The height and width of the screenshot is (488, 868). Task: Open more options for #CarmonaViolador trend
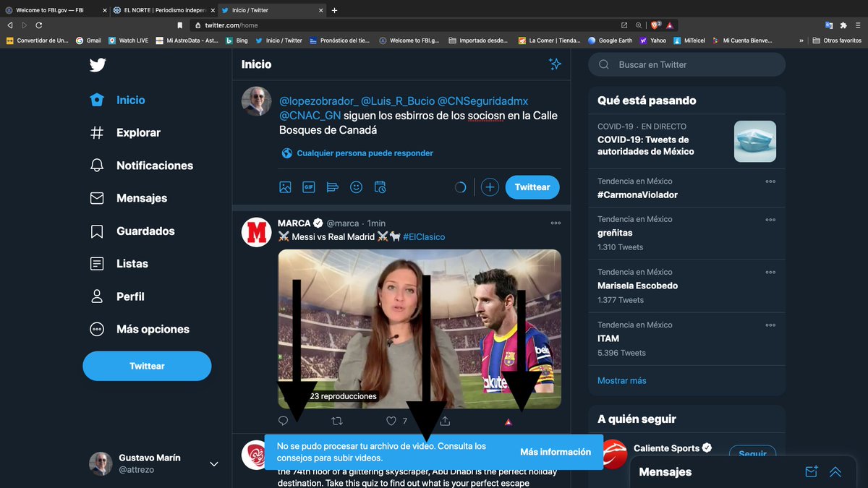click(x=770, y=181)
